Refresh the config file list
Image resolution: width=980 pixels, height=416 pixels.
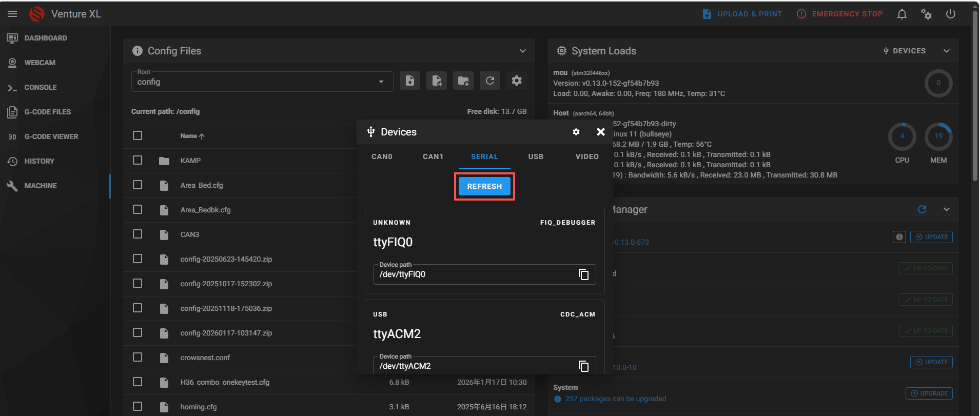(490, 81)
